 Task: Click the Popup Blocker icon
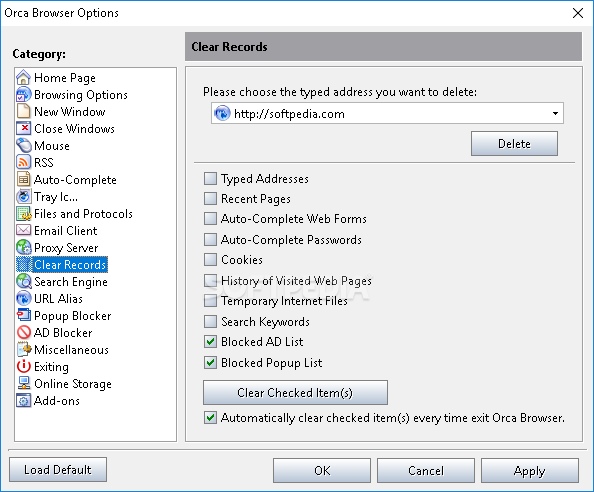23,315
